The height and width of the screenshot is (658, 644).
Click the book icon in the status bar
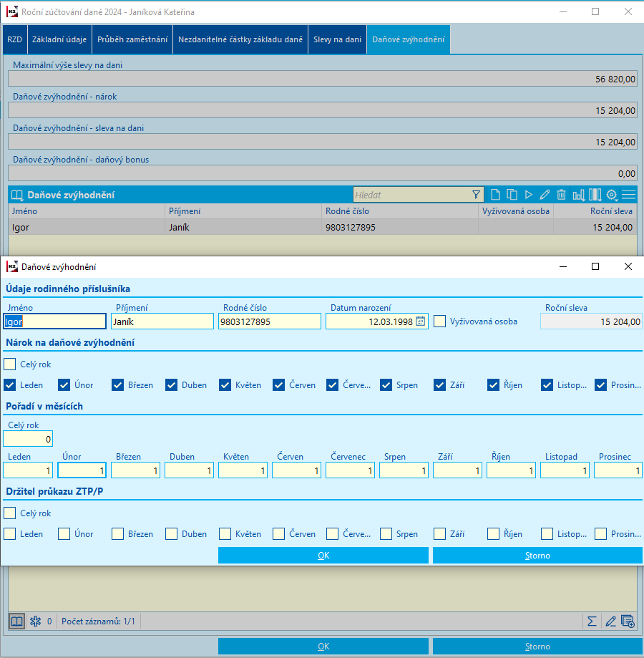point(16,621)
